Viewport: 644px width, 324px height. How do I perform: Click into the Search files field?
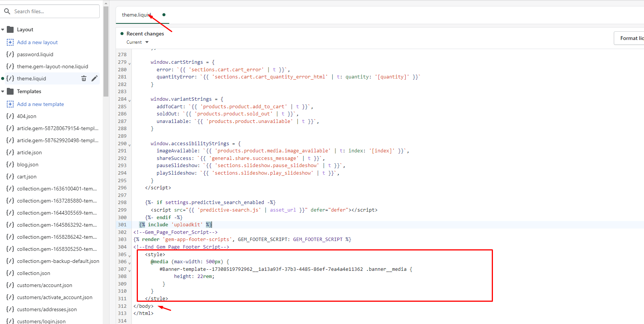[x=51, y=11]
